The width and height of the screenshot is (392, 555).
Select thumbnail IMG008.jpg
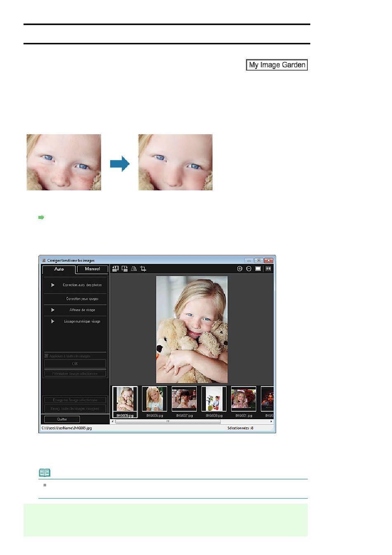click(x=214, y=399)
